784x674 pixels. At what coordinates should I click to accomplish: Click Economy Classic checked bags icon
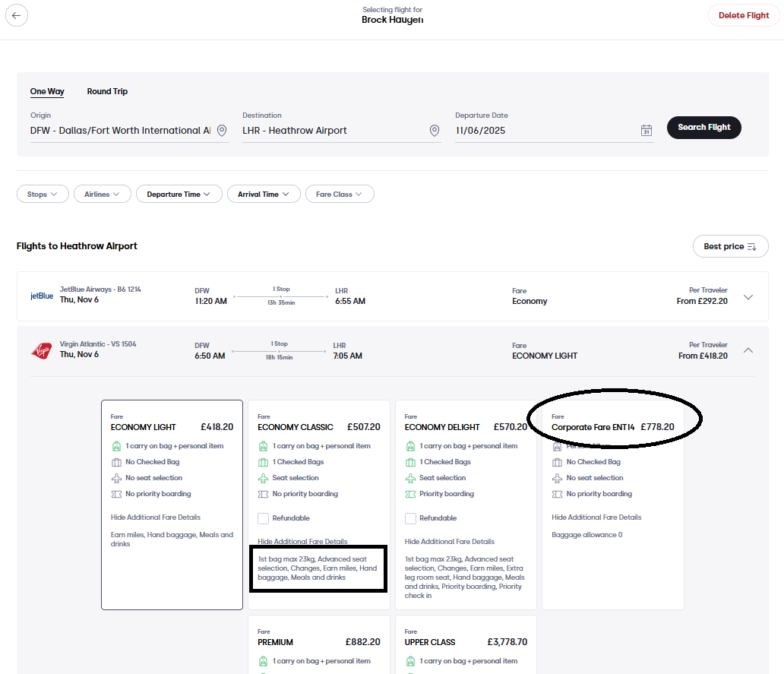[263, 462]
